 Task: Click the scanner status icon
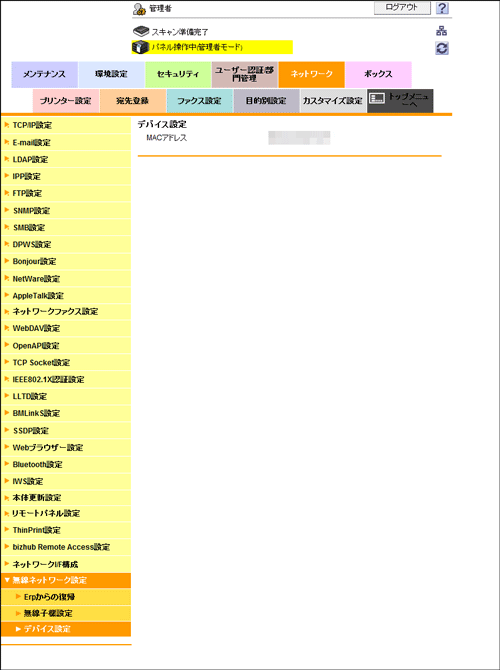pyautogui.click(x=141, y=31)
